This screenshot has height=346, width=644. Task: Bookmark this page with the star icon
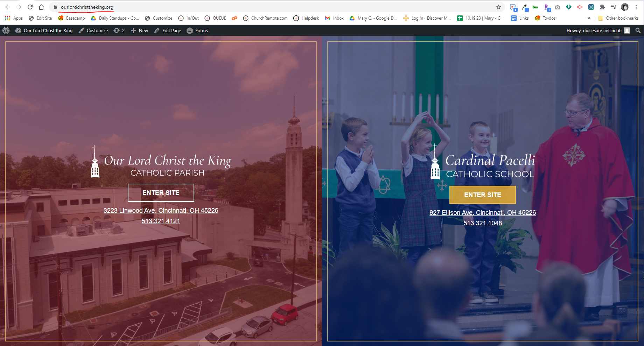pos(499,7)
